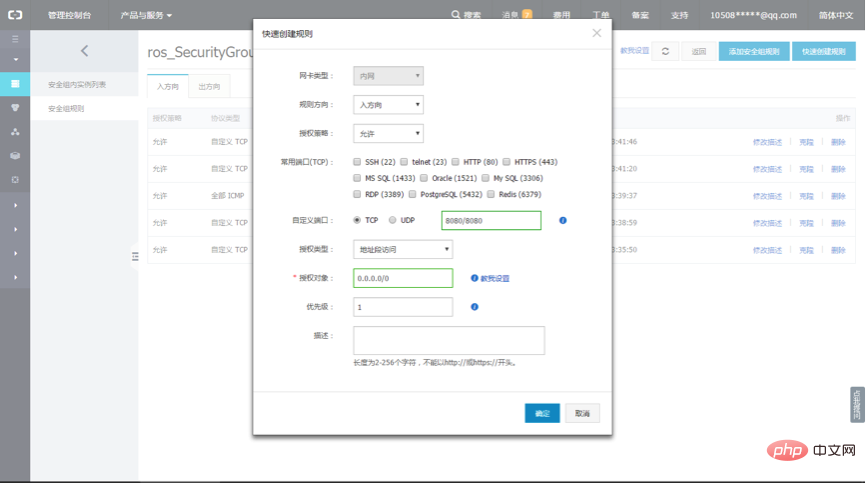
Task: Check the RDP (3389) port box
Action: tap(357, 194)
